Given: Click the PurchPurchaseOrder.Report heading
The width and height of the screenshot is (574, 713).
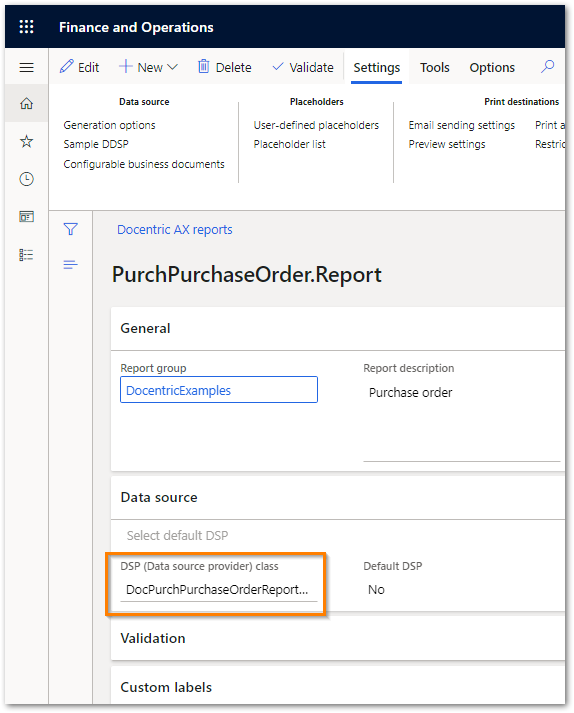Looking at the screenshot, I should click(x=247, y=274).
